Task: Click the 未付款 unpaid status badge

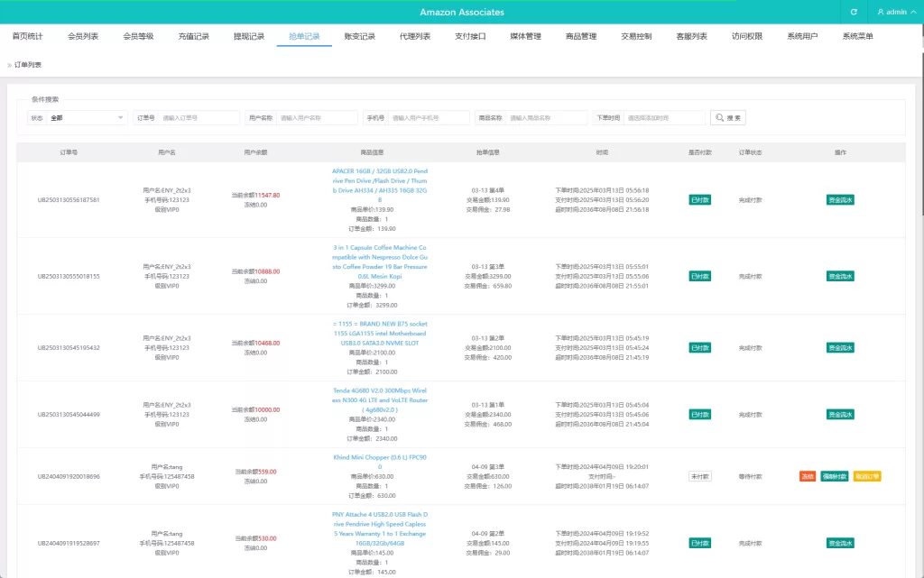Action: (x=699, y=476)
